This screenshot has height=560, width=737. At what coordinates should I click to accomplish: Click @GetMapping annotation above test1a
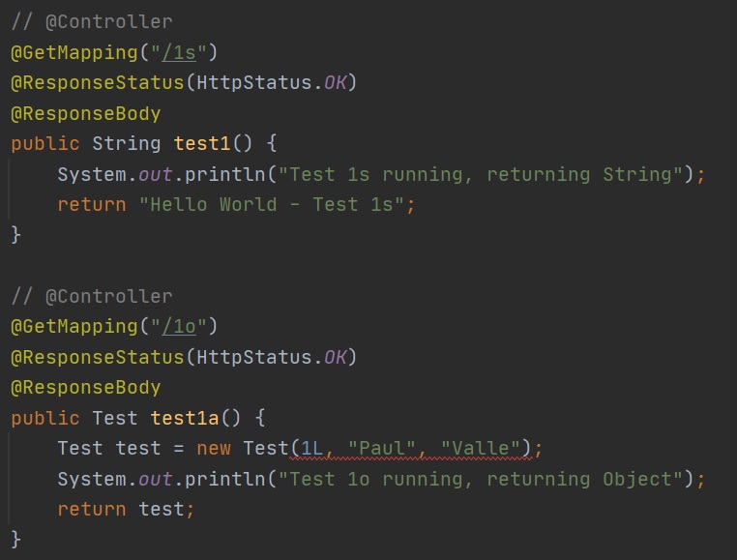pos(74,327)
